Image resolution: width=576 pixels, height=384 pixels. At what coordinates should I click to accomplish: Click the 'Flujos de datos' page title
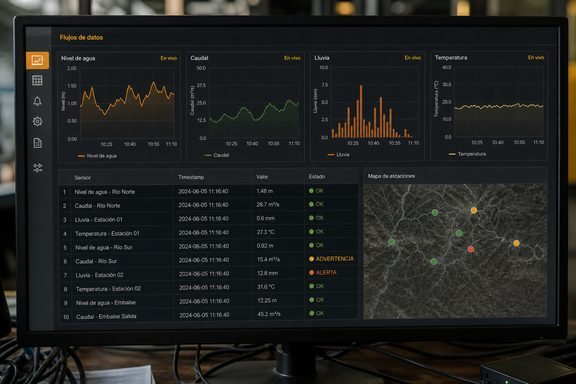(81, 37)
